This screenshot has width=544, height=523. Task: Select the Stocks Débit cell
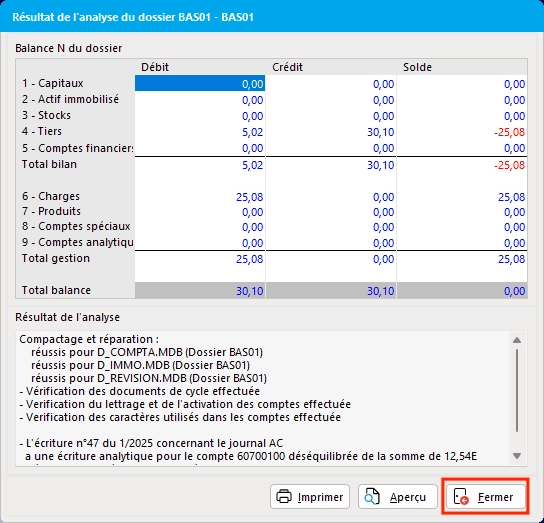coord(200,116)
